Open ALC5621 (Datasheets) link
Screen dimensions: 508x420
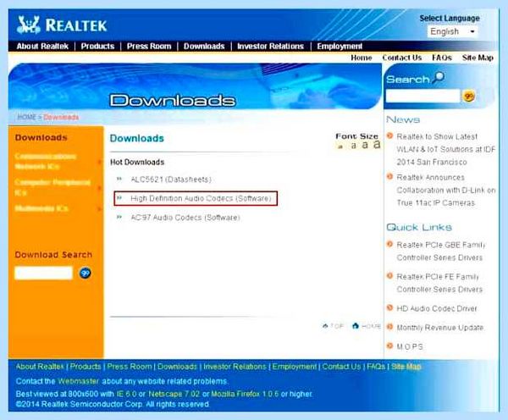(x=171, y=180)
